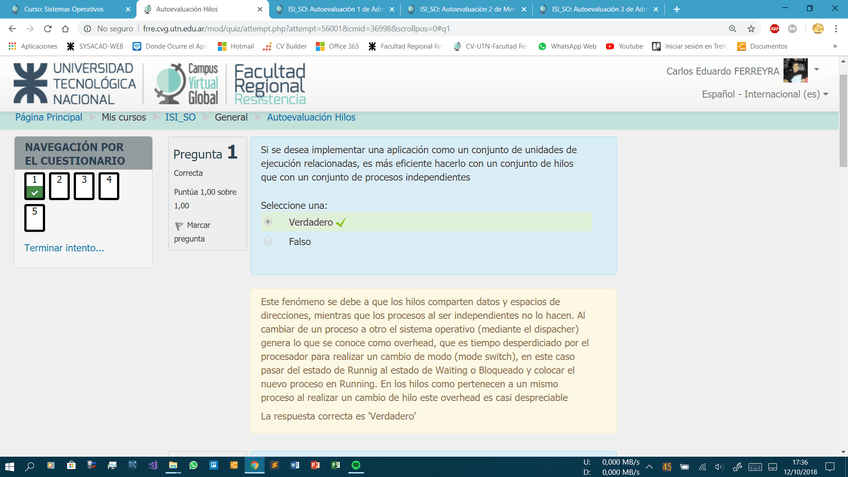Open File Explorer from the taskbar

coord(173,466)
